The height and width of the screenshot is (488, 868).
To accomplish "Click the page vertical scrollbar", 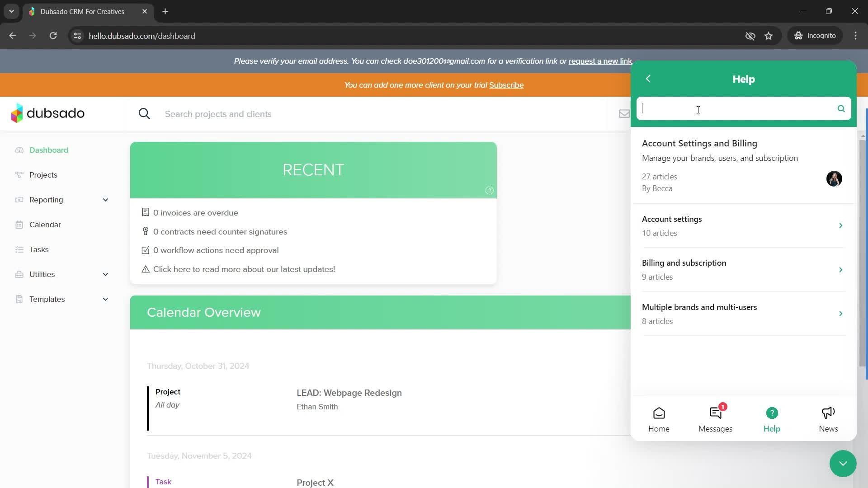I will [x=863, y=253].
